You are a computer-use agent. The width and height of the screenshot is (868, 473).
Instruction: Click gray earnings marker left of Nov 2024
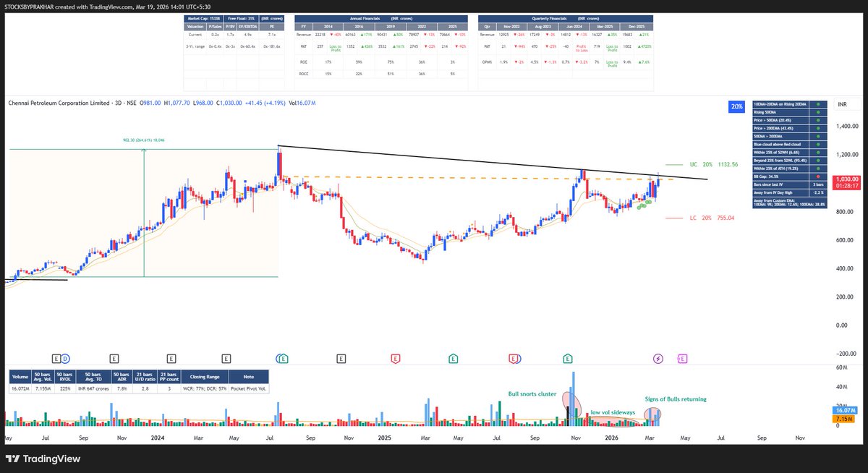coord(340,358)
